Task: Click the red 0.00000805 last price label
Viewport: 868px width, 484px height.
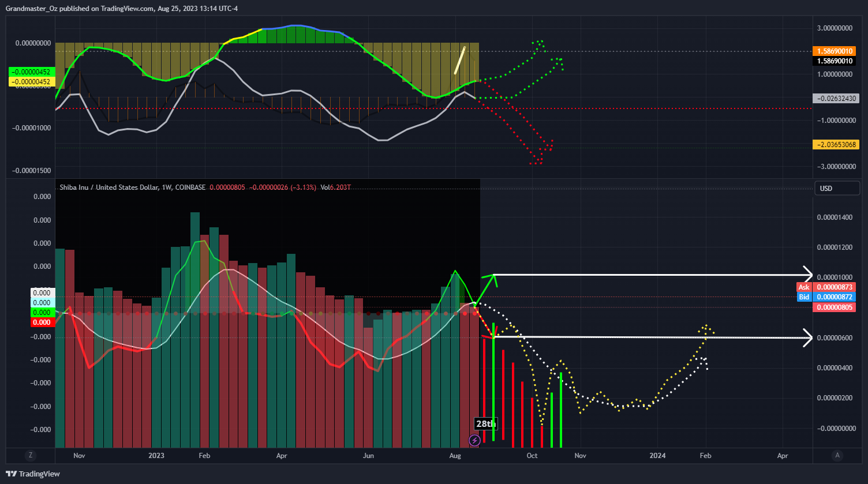Action: point(834,307)
